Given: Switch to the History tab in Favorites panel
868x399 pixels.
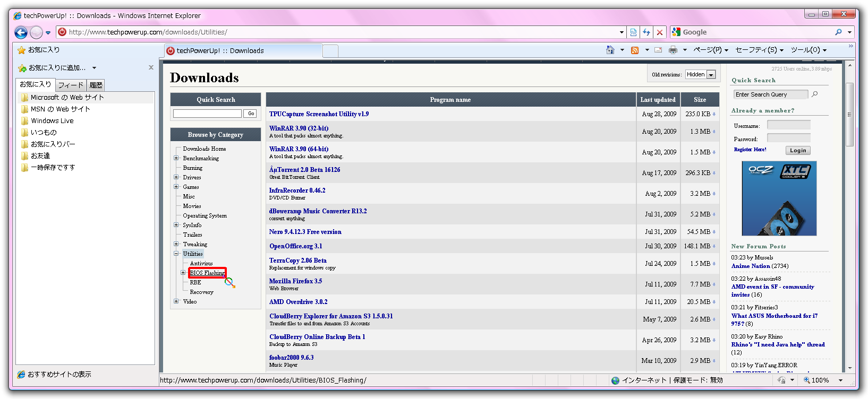Looking at the screenshot, I should click(x=96, y=85).
